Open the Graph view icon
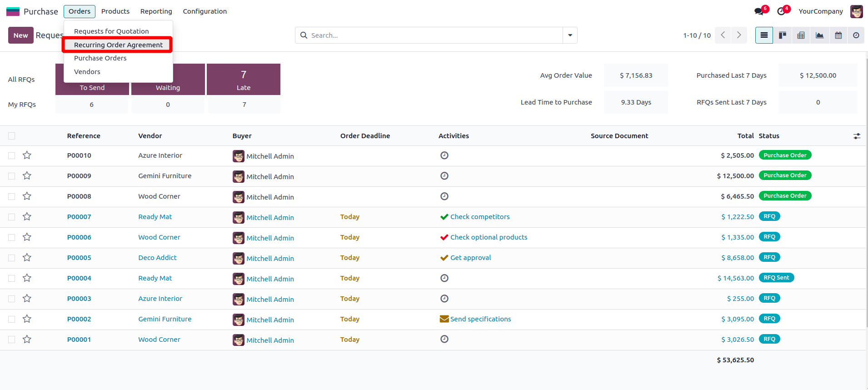This screenshot has width=868, height=390. click(819, 35)
